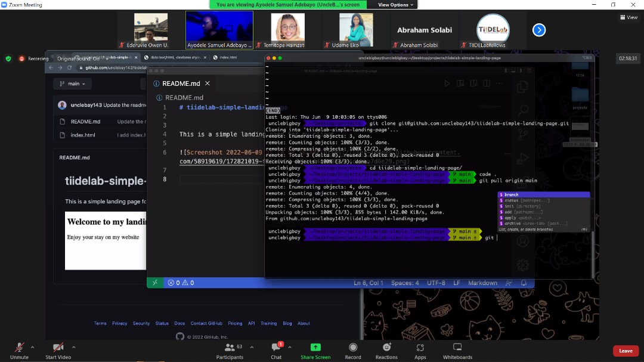The image size is (644, 362).
Task: Select Temitope Hamzat's video thumbnail
Action: point(288,30)
